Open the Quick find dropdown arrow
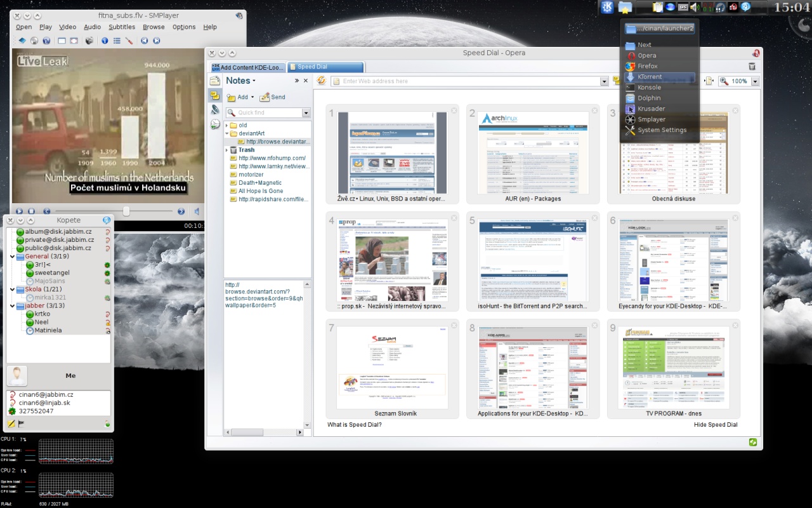 coord(306,112)
